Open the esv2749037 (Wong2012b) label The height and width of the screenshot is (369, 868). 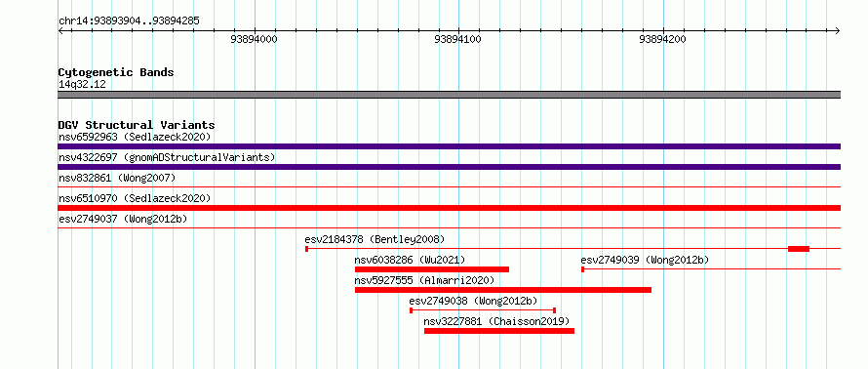click(124, 219)
